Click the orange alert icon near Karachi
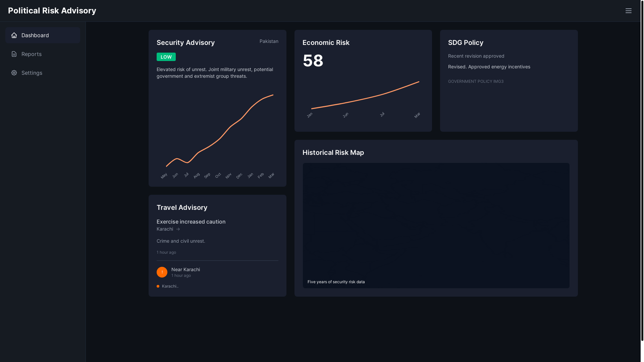Screen dimensions: 644x362 162,272
